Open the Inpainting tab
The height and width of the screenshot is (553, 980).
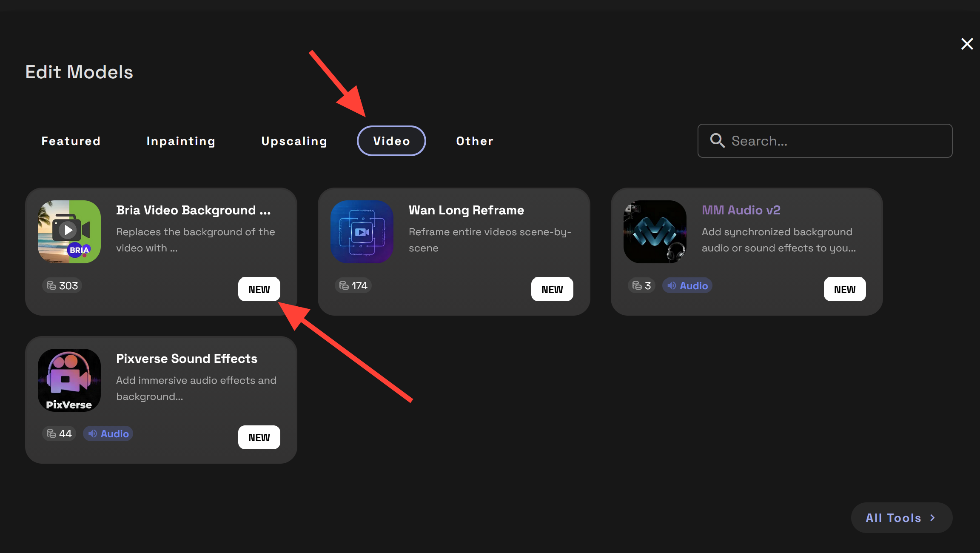point(181,141)
